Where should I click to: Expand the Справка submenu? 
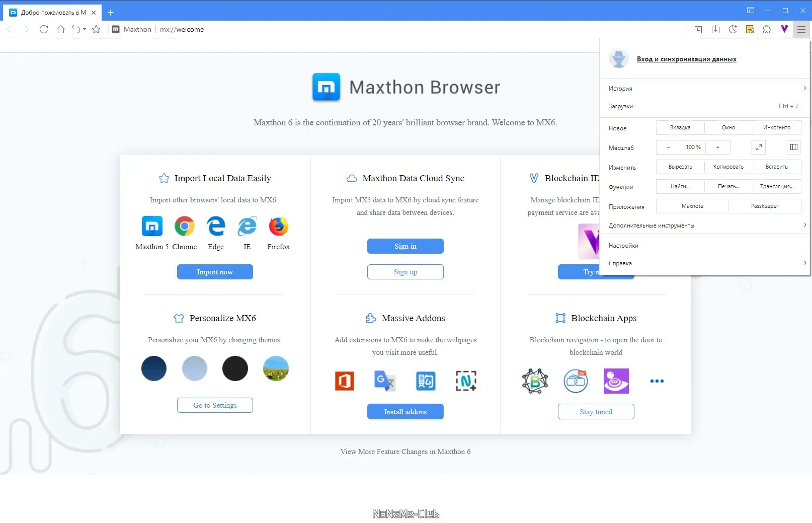pyautogui.click(x=704, y=263)
